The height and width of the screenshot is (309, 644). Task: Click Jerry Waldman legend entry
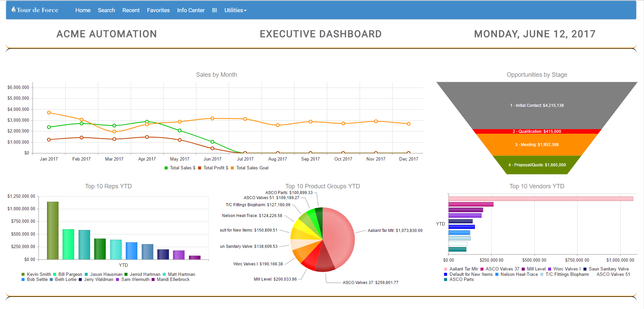point(96,280)
